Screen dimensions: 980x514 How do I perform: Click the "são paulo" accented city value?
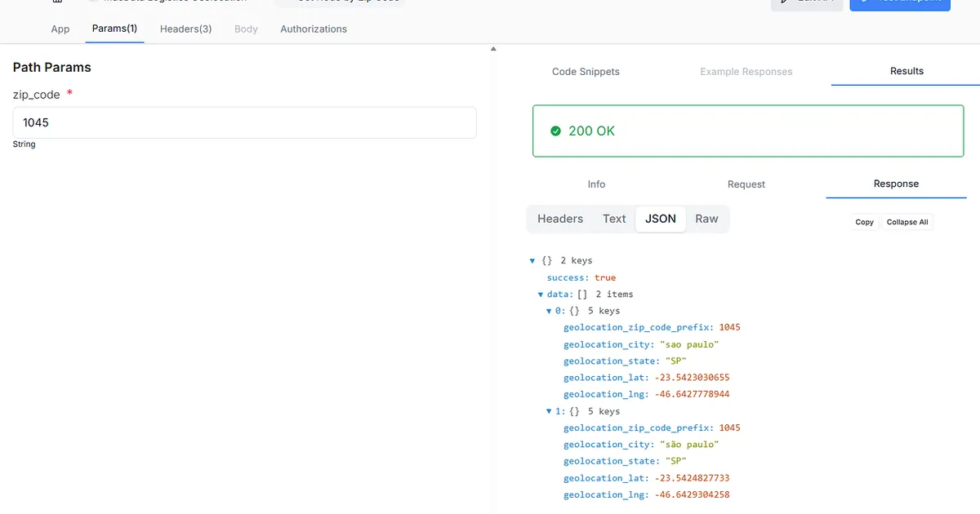pyautogui.click(x=688, y=445)
